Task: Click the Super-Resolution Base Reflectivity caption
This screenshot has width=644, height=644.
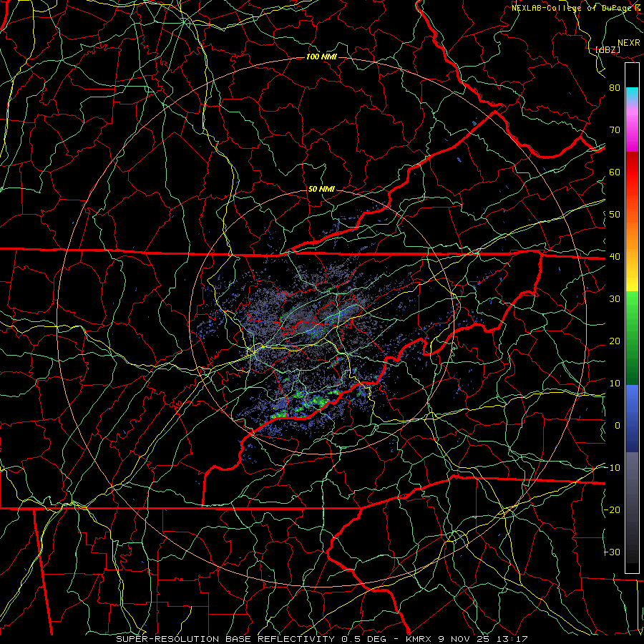Action: pos(225,639)
